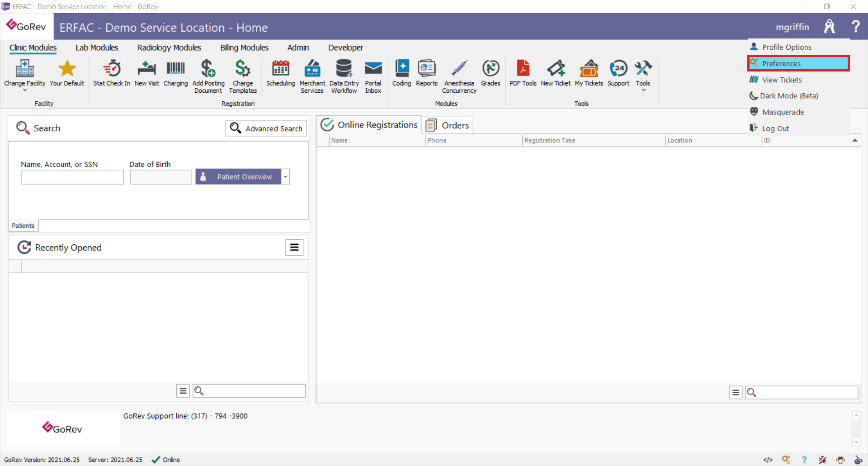868x466 pixels.
Task: Open the list menu below Recently Opened
Action: pyautogui.click(x=183, y=390)
